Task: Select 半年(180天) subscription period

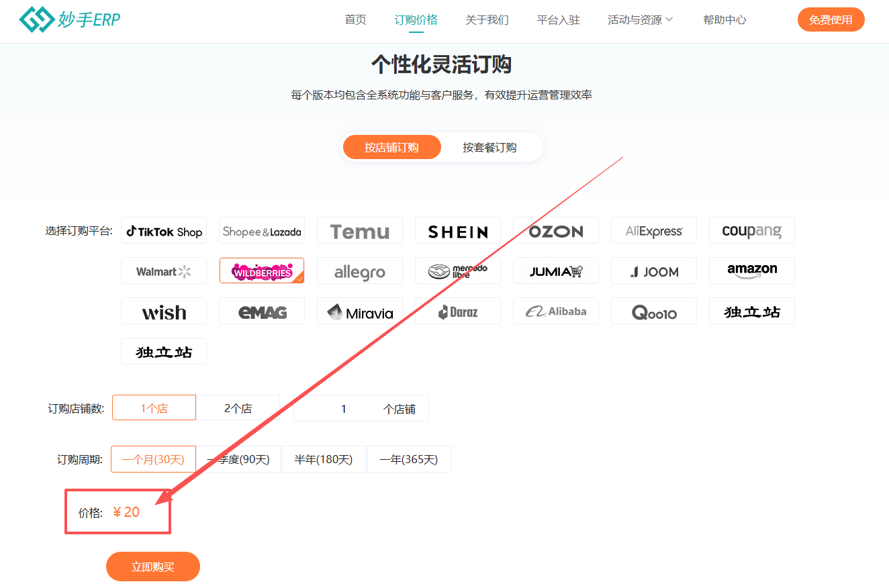Action: point(324,460)
